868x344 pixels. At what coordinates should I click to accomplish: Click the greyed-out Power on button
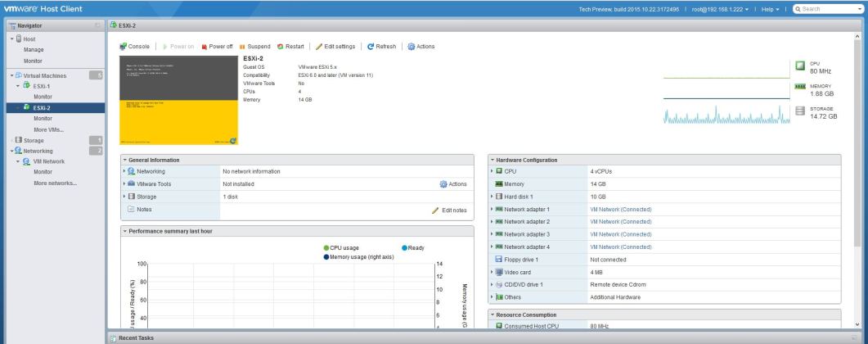coord(178,47)
